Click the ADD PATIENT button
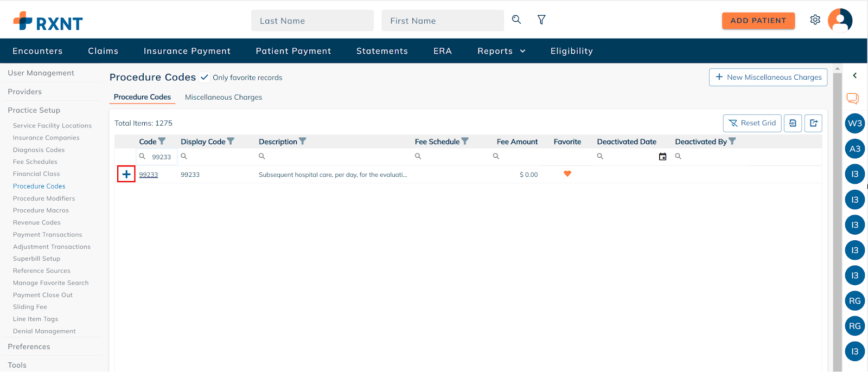868x372 pixels. coord(758,21)
